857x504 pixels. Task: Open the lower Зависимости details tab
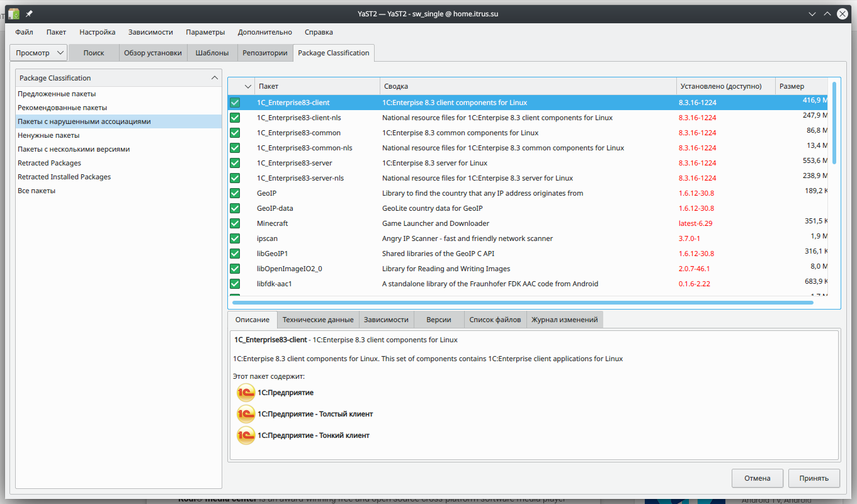click(386, 320)
